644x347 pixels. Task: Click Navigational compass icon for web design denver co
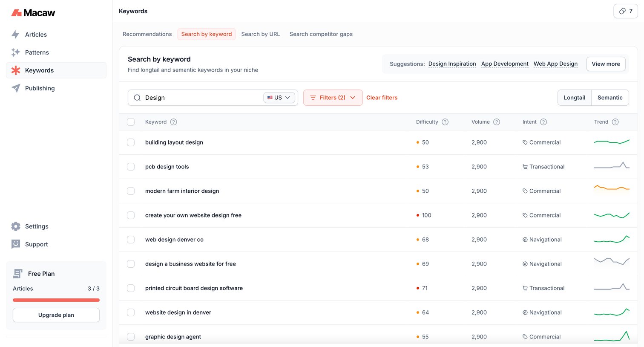pos(525,240)
